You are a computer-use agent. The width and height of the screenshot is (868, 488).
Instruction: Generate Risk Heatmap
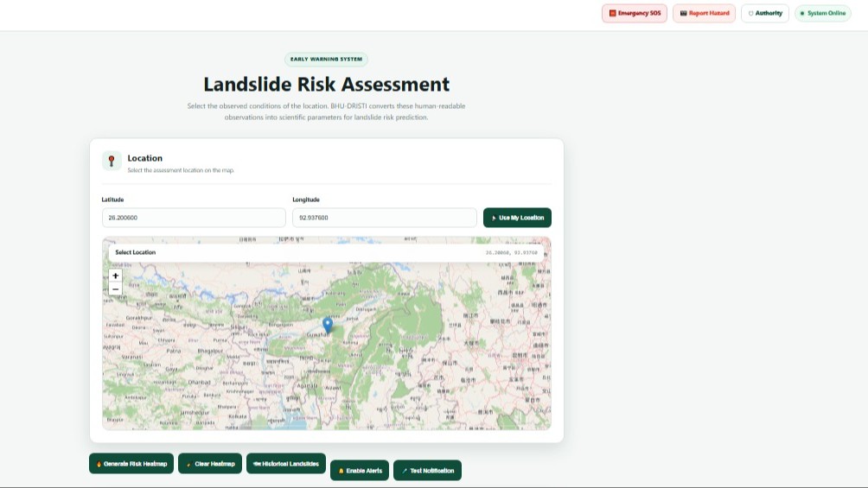(x=131, y=464)
